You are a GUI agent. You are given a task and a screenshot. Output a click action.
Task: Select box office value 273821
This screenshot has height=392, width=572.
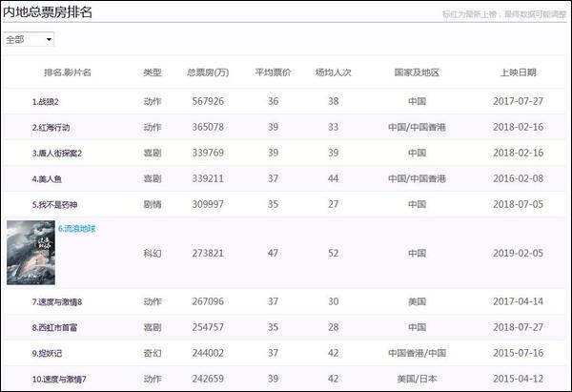[208, 254]
